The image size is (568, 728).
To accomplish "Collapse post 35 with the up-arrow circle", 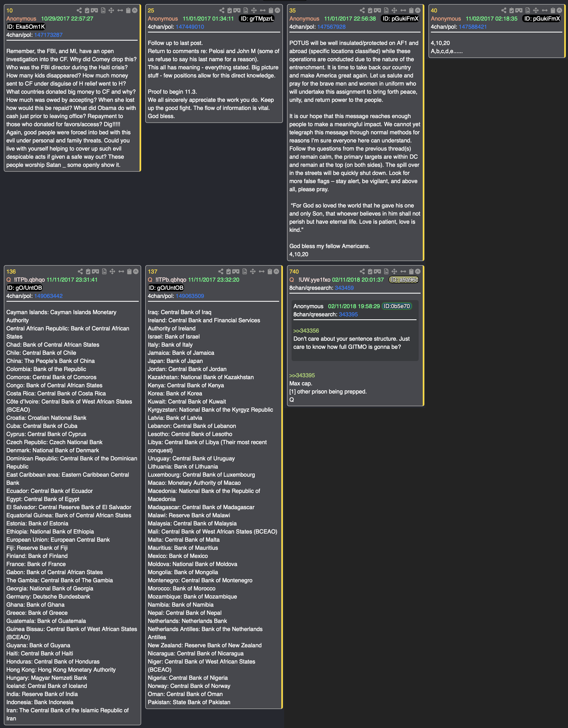I will point(418,10).
